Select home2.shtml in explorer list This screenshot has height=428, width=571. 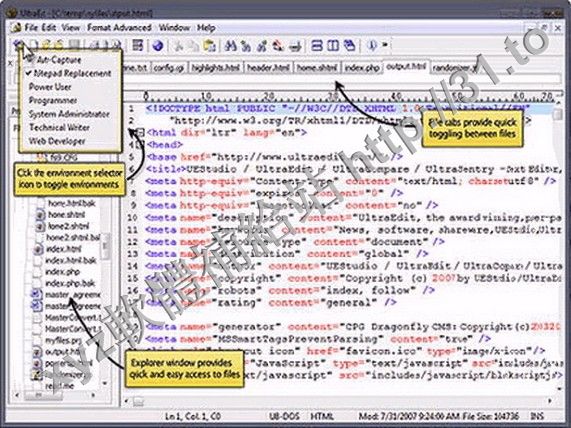click(x=68, y=226)
